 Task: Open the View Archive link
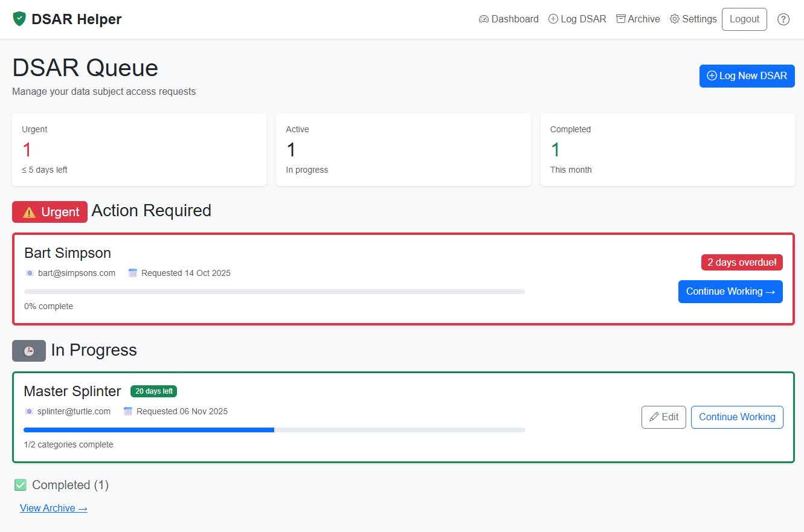click(53, 508)
